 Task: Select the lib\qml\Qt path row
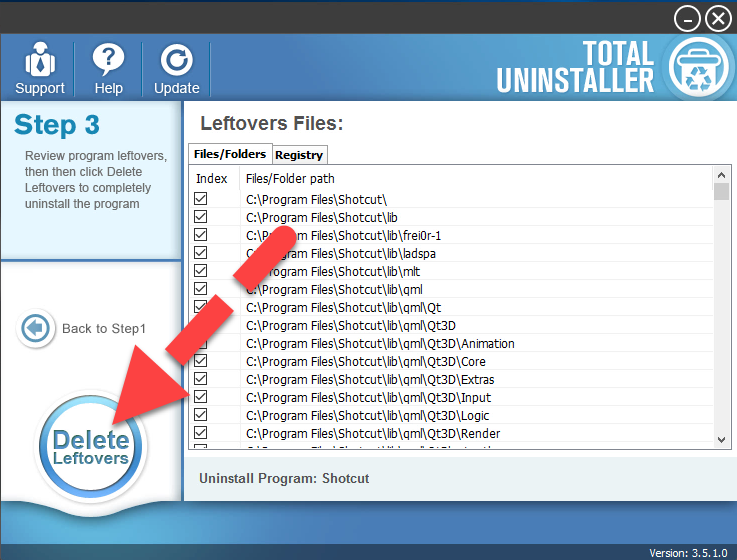click(344, 308)
